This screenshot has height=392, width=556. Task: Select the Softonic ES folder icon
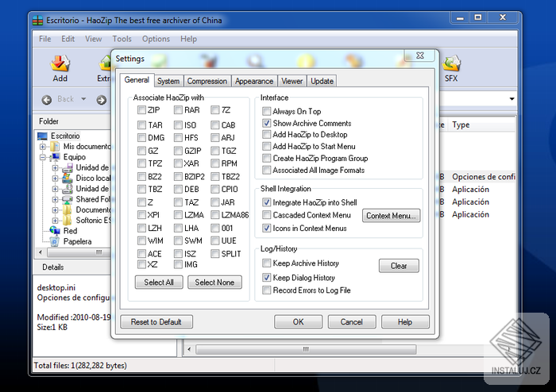(68, 221)
